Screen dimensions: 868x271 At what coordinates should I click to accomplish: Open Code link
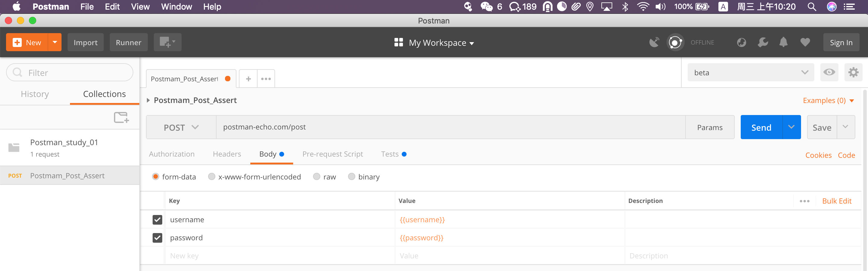tap(846, 155)
